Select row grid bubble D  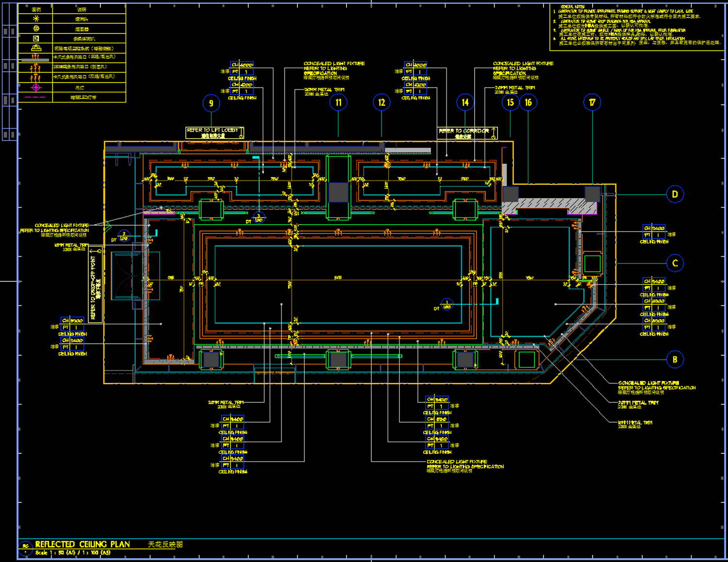pos(675,194)
